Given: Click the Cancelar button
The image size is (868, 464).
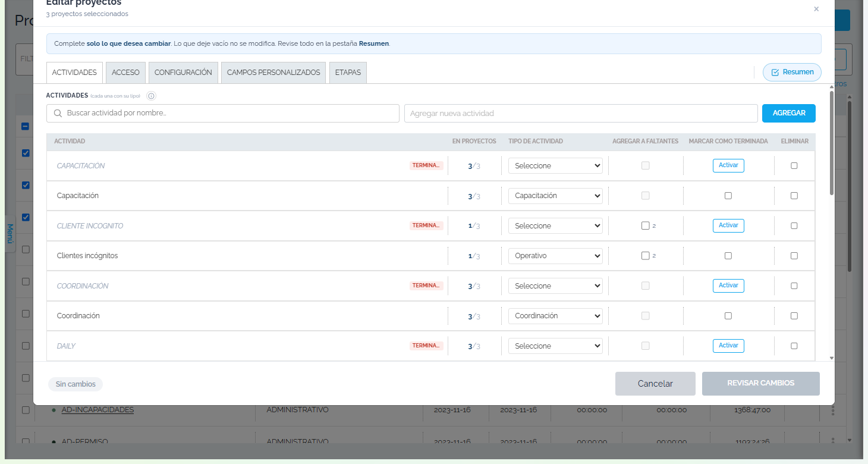Looking at the screenshot, I should pos(655,384).
